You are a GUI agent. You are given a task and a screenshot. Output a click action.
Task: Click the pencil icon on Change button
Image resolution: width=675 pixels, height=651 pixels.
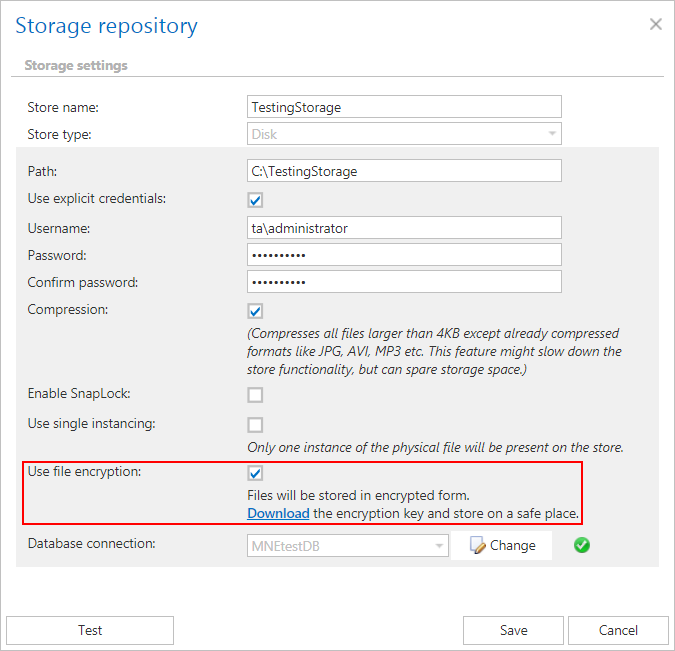477,545
